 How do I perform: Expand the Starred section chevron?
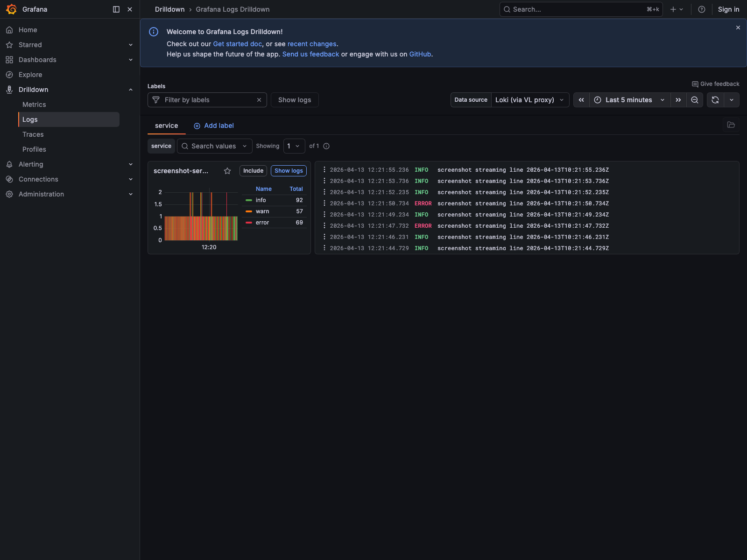pyautogui.click(x=131, y=45)
